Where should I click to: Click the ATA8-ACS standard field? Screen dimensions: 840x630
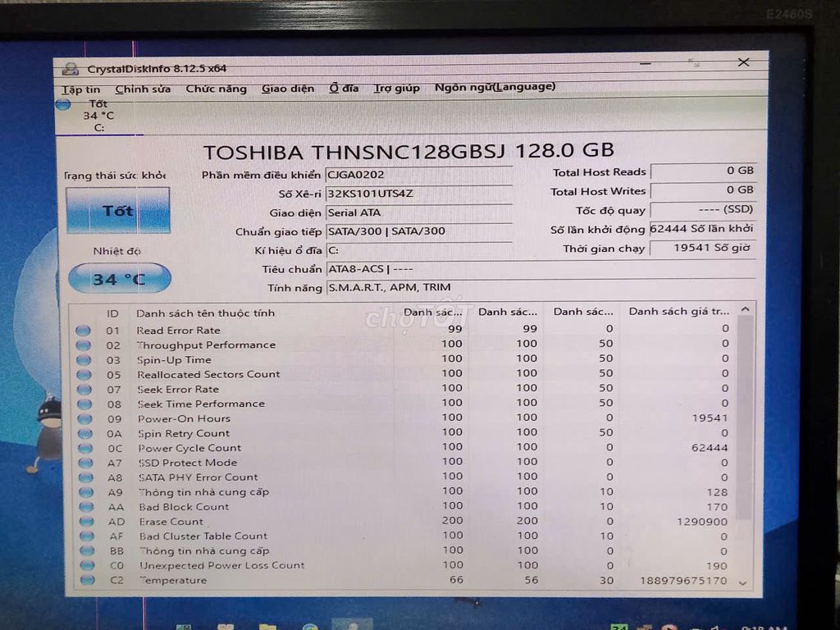tap(541, 269)
